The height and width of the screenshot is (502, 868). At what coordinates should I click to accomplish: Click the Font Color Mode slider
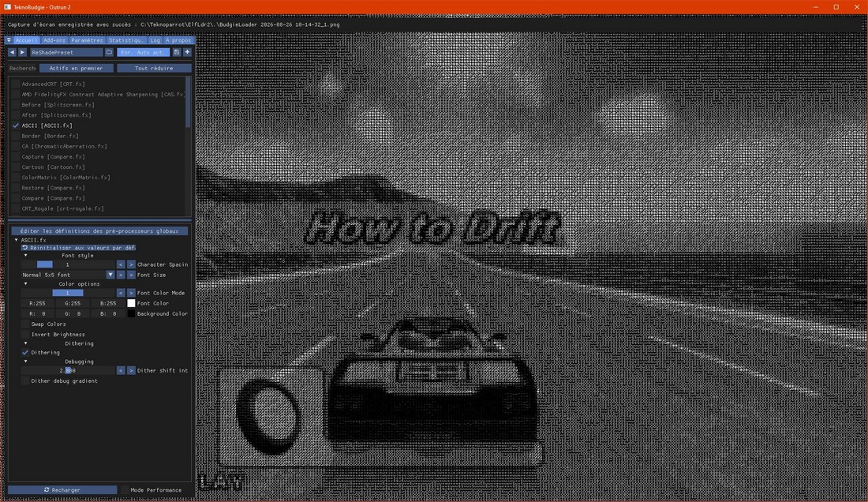click(68, 293)
